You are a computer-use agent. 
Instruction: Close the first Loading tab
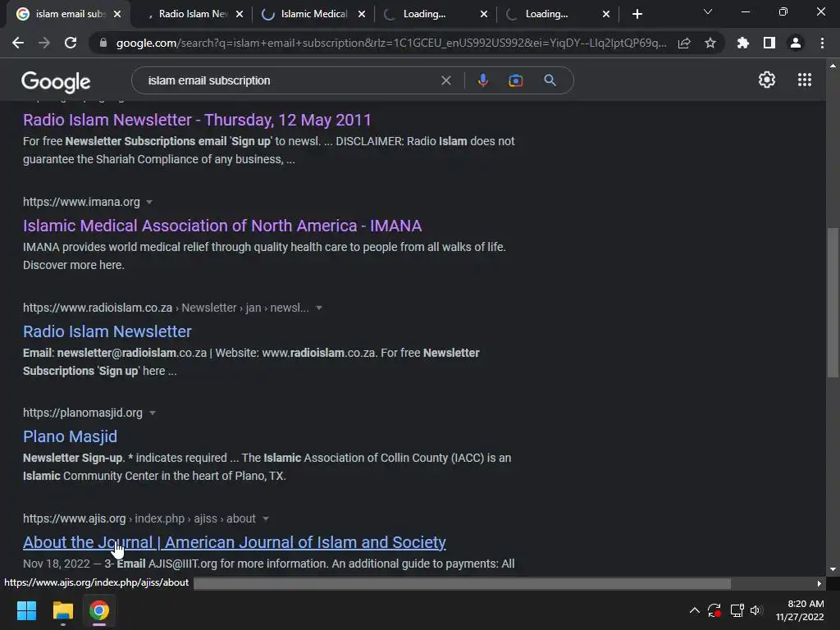point(484,14)
